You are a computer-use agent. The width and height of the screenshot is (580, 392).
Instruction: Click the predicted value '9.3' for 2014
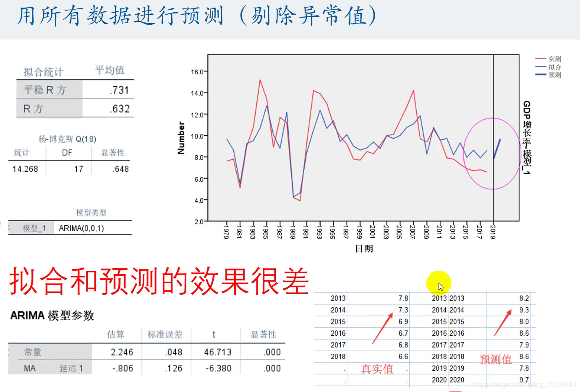click(x=524, y=310)
